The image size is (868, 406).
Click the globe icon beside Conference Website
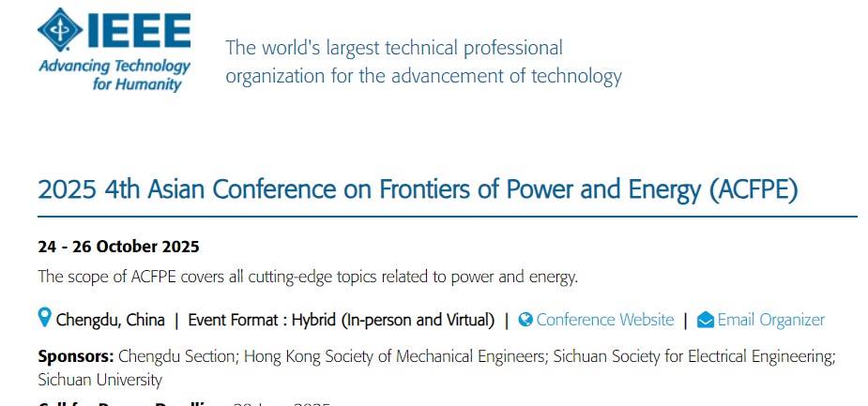point(525,320)
